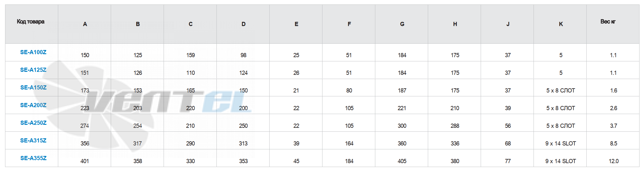Click the 9 x 14 SLOT cell for SE-A355Z
The image size is (644, 173).
pos(560,161)
